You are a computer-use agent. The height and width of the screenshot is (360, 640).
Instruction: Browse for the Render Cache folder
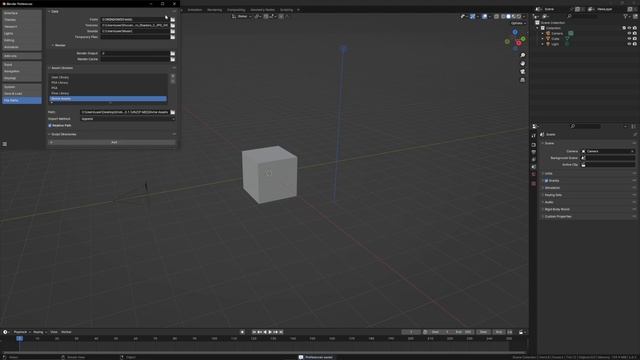[x=173, y=59]
